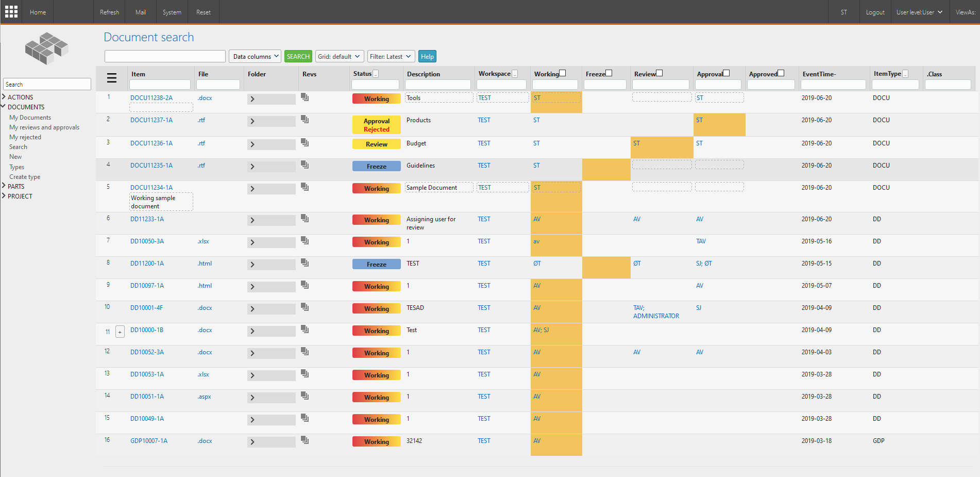Toggle the Approved column checkbox
The image size is (980, 477).
(781, 73)
